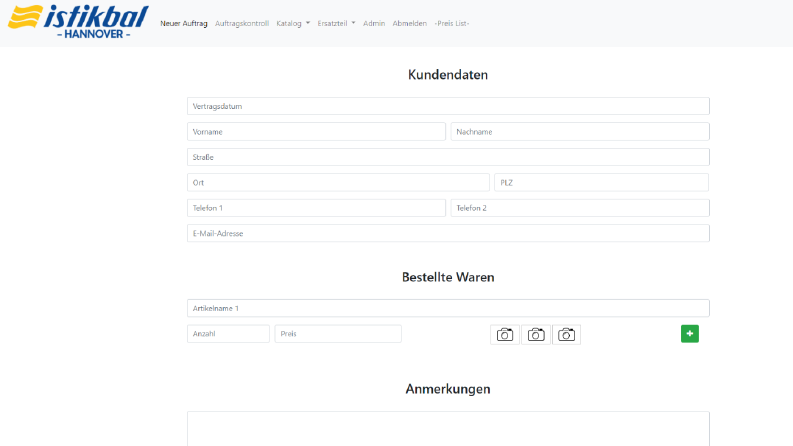
Task: Open the Admin page
Action: click(x=374, y=23)
